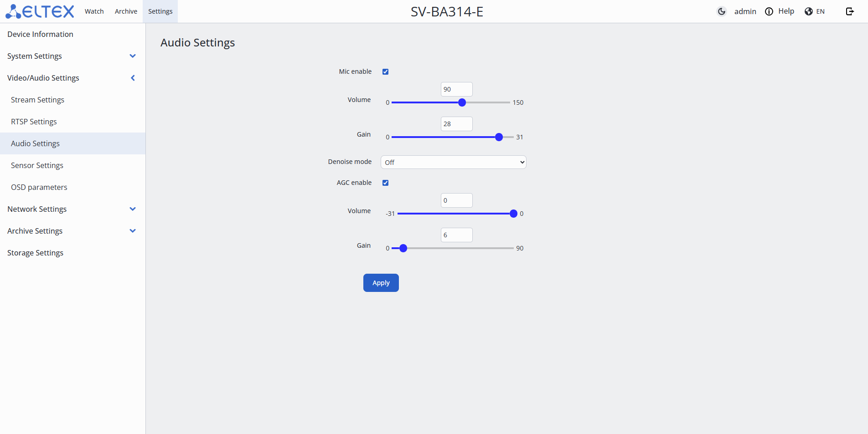Expand Network Settings section
Viewport: 868px width, 434px height.
133,209
